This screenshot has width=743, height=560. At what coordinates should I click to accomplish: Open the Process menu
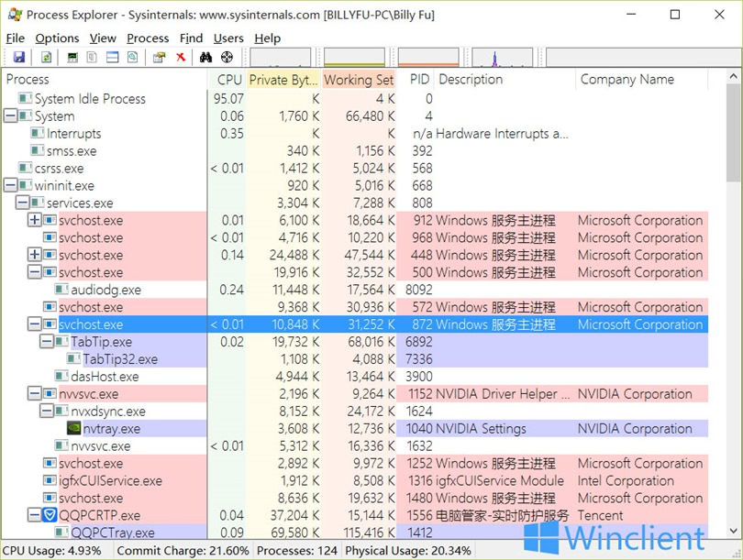click(x=148, y=38)
